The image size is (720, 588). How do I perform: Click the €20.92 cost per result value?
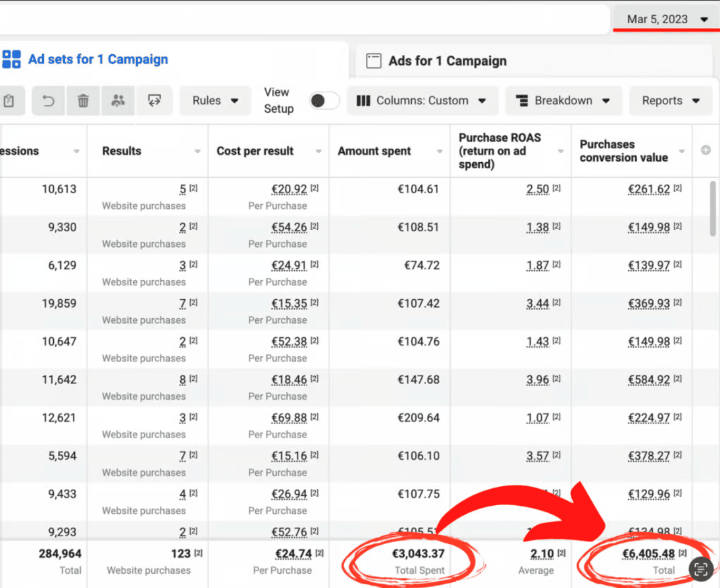[289, 189]
